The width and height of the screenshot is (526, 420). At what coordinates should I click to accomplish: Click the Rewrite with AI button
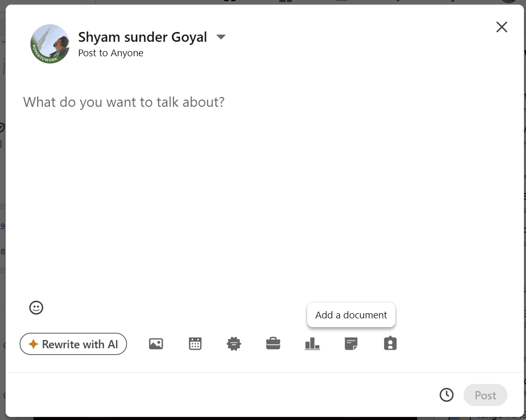click(73, 344)
